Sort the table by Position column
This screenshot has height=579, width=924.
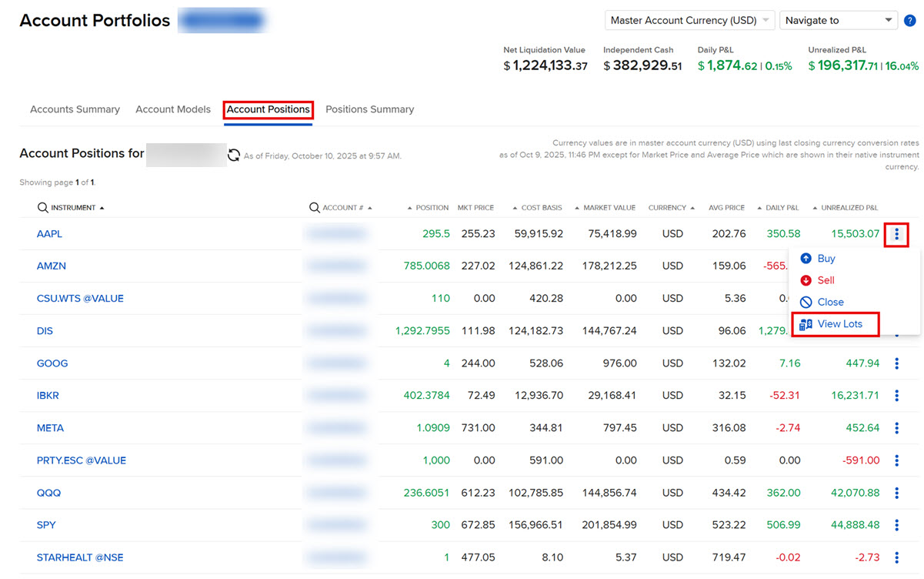431,208
